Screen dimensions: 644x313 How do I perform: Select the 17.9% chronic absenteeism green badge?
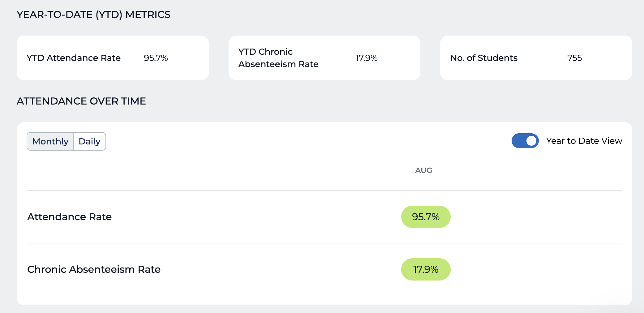tap(426, 269)
